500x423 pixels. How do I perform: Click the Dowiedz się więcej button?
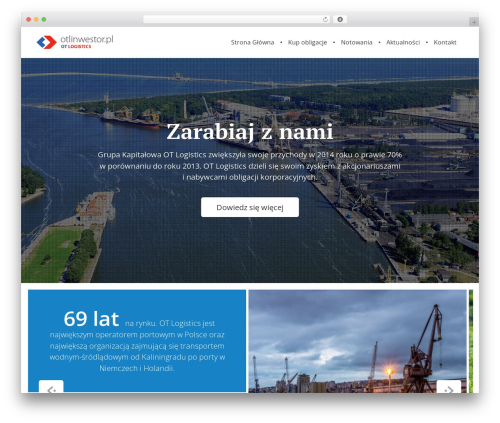coord(250,207)
